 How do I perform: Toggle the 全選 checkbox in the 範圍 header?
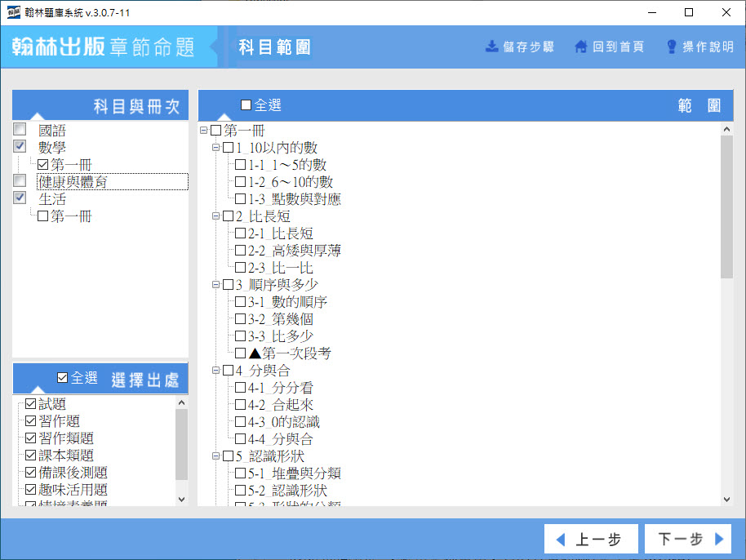246,105
